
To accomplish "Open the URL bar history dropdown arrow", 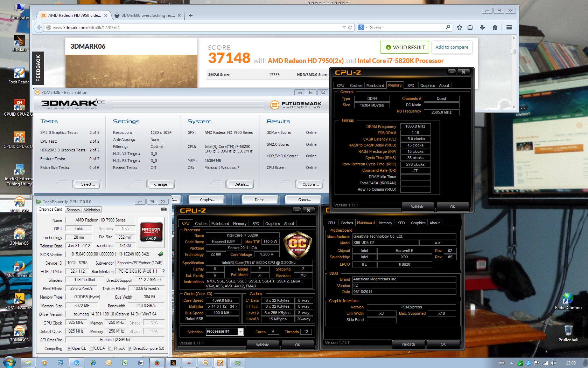I will click(x=344, y=27).
